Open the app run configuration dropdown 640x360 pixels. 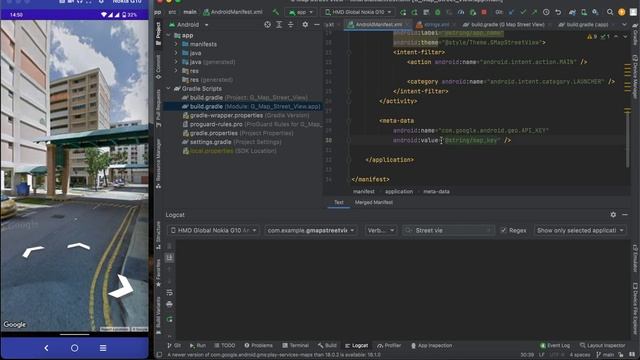301,12
